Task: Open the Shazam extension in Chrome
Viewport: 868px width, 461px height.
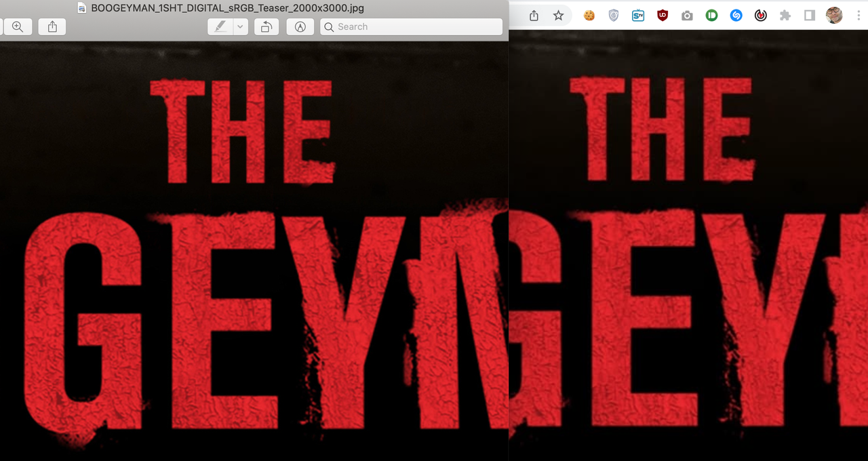Action: (x=736, y=15)
